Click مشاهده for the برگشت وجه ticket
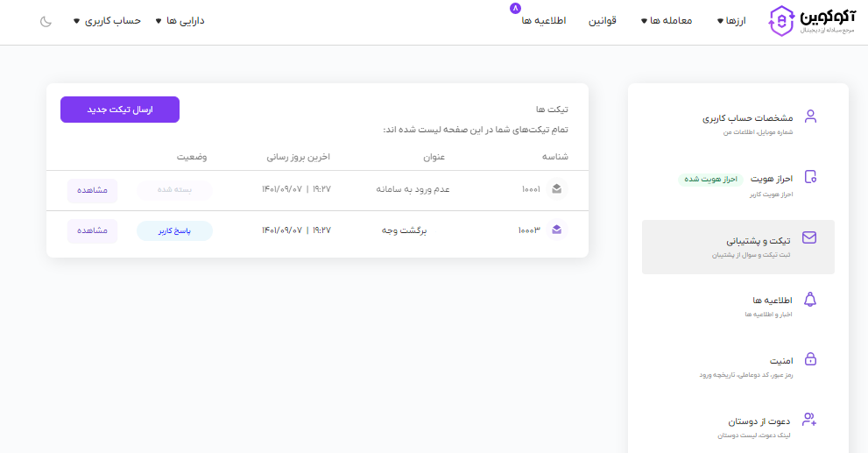This screenshot has width=868, height=453. (x=92, y=230)
